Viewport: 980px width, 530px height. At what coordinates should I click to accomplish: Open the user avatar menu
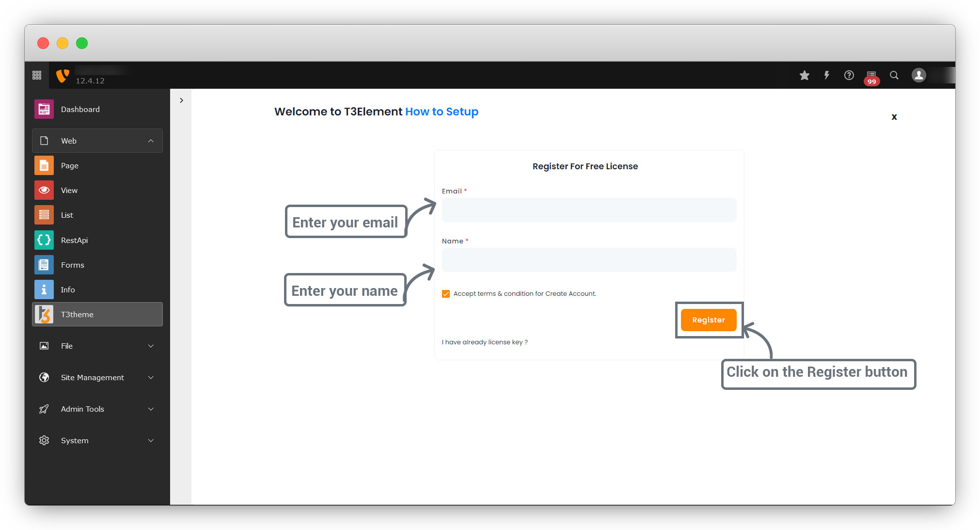(x=919, y=75)
